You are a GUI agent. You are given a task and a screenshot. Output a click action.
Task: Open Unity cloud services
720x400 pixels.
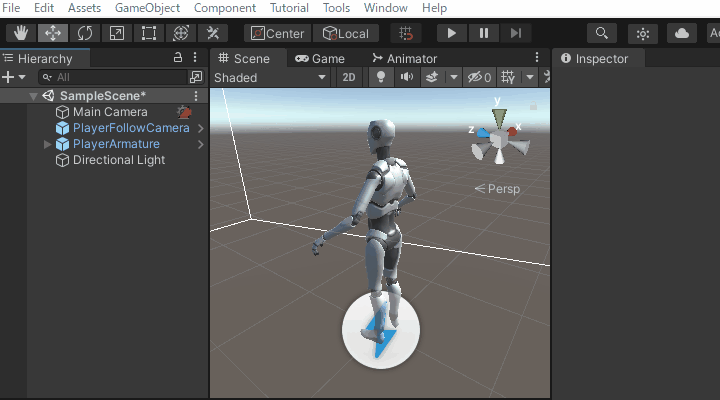point(682,33)
